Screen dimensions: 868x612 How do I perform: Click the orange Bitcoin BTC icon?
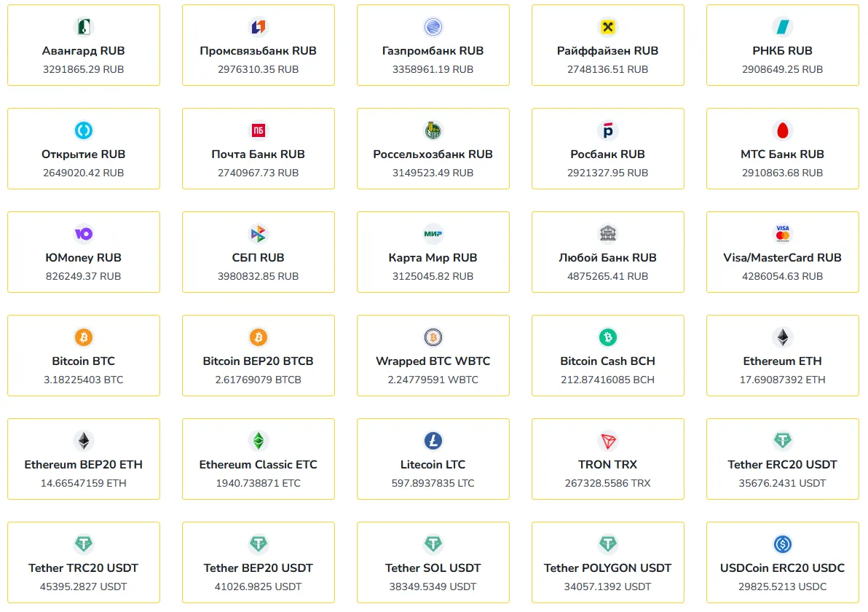[84, 337]
